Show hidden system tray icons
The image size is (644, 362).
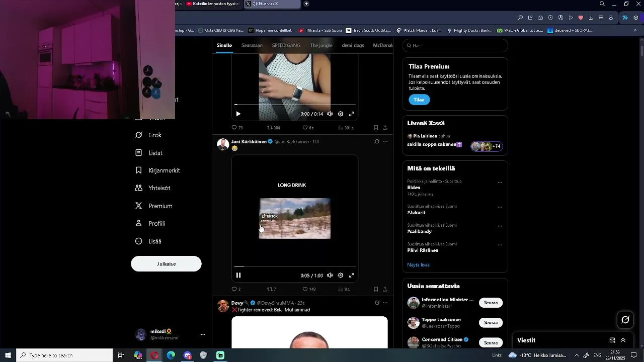577,355
